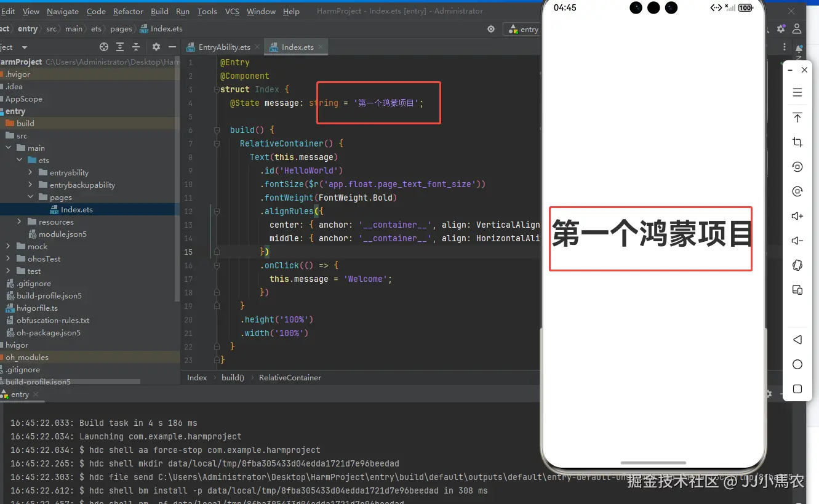Expand the entrybackupability folder
Screen dimensions: 819x504
tap(30, 185)
